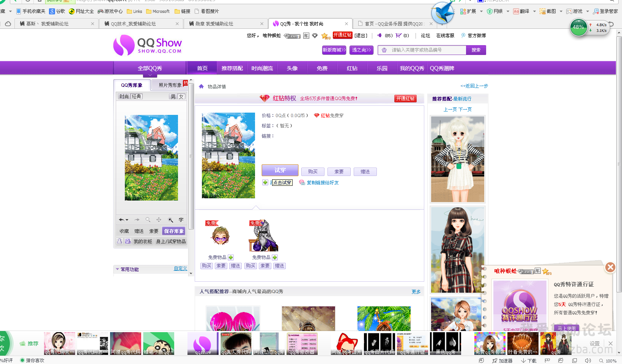Click 购买 under the first free item

[207, 266]
